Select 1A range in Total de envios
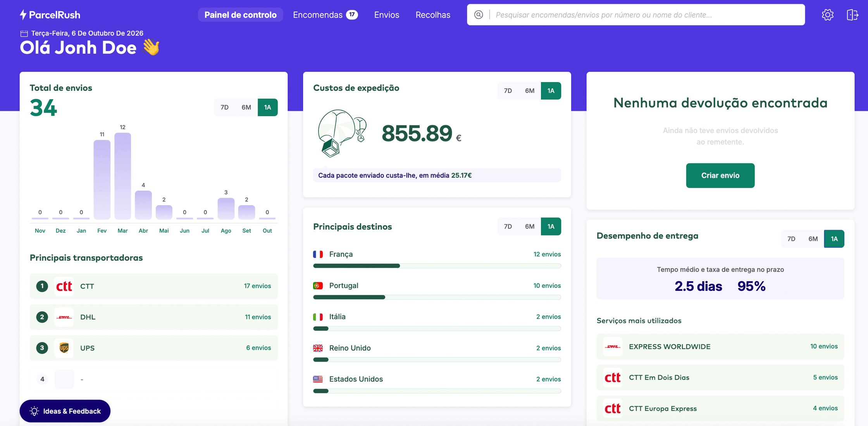The image size is (868, 426). click(268, 107)
